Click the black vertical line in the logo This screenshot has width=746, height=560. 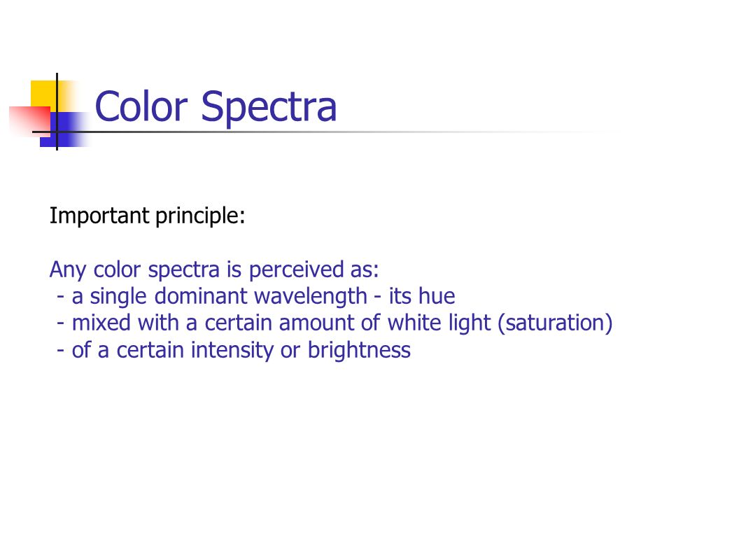[x=57, y=111]
